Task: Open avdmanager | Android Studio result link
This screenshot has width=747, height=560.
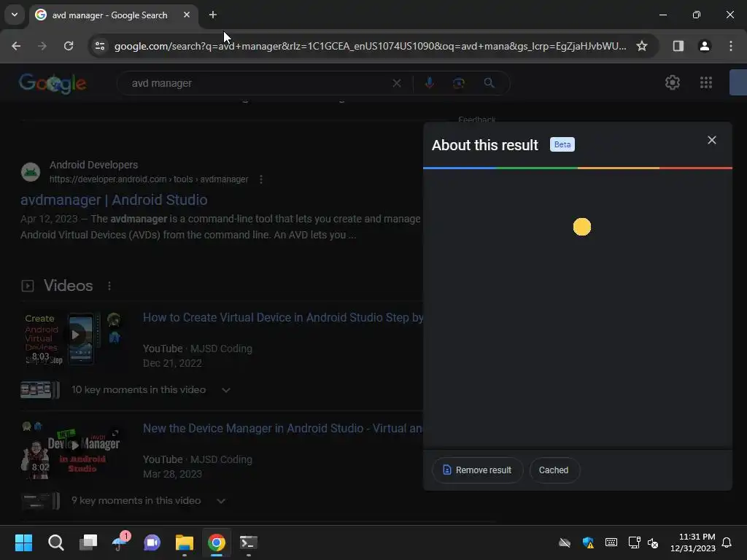Action: 114,200
